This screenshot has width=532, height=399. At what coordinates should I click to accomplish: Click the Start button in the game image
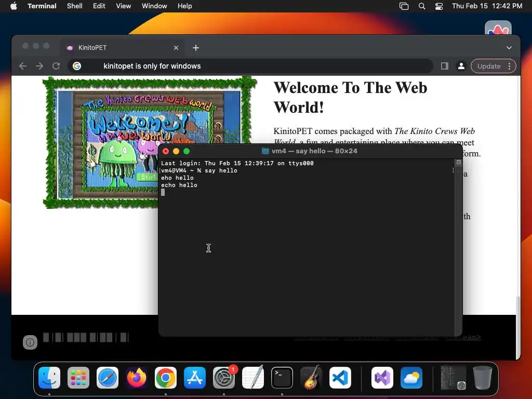coord(148,177)
